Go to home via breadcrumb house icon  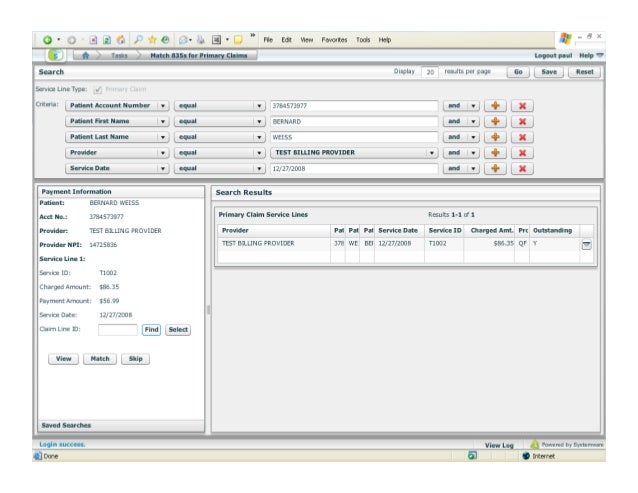[85, 55]
